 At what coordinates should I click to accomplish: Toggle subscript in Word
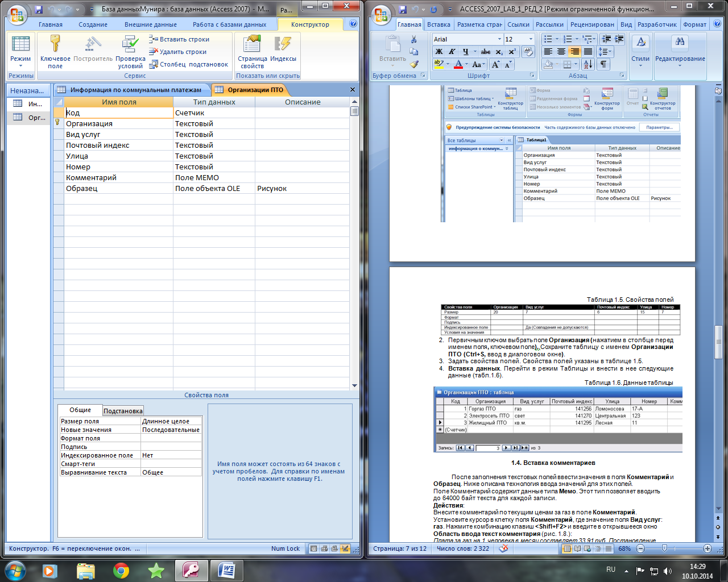tap(499, 52)
